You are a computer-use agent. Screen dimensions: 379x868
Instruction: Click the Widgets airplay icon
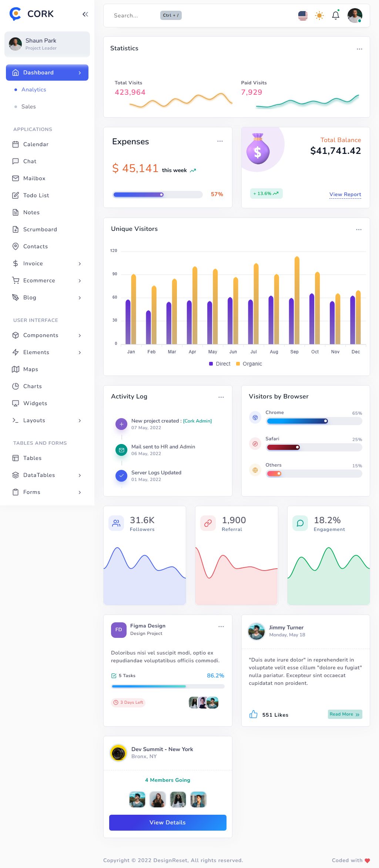[x=16, y=403]
